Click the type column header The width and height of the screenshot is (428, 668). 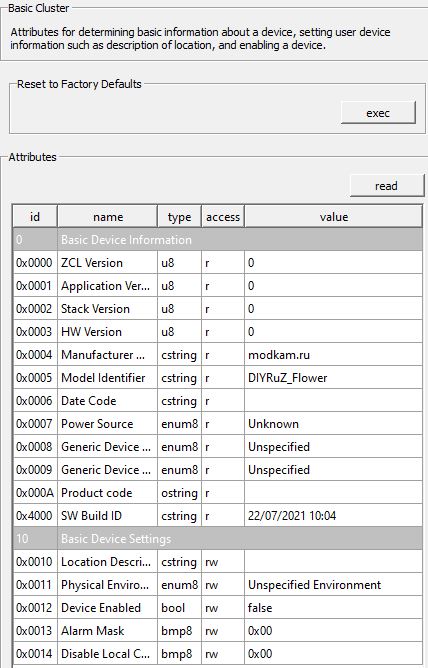click(x=179, y=217)
